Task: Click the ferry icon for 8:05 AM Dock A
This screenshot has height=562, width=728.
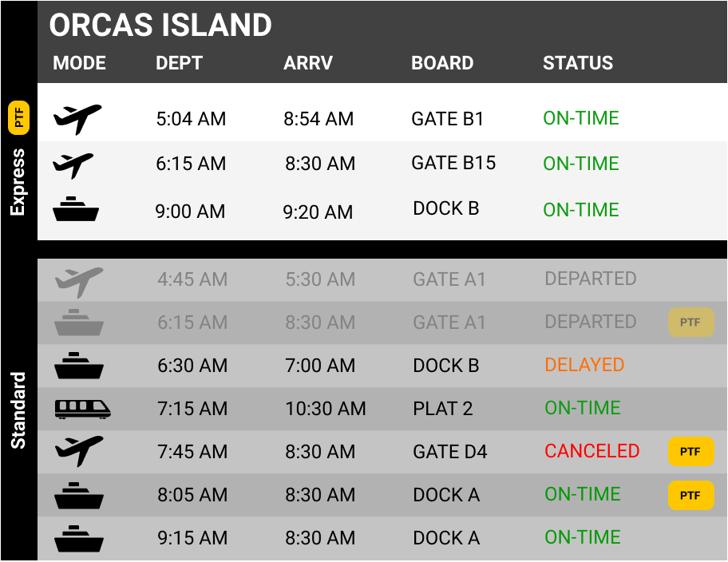Action: coord(79,495)
